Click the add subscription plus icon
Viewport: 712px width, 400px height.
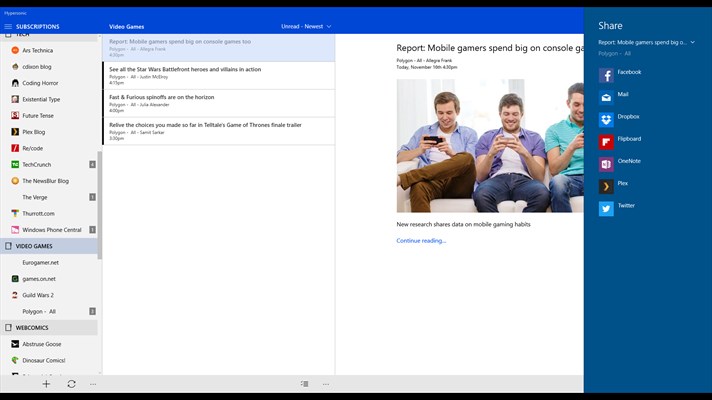tap(46, 384)
